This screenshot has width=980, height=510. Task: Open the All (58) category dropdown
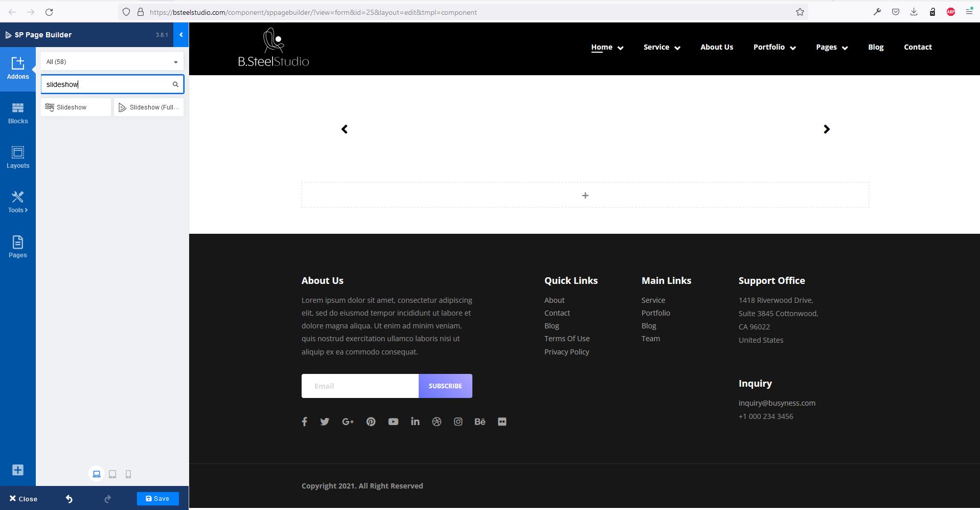(111, 61)
